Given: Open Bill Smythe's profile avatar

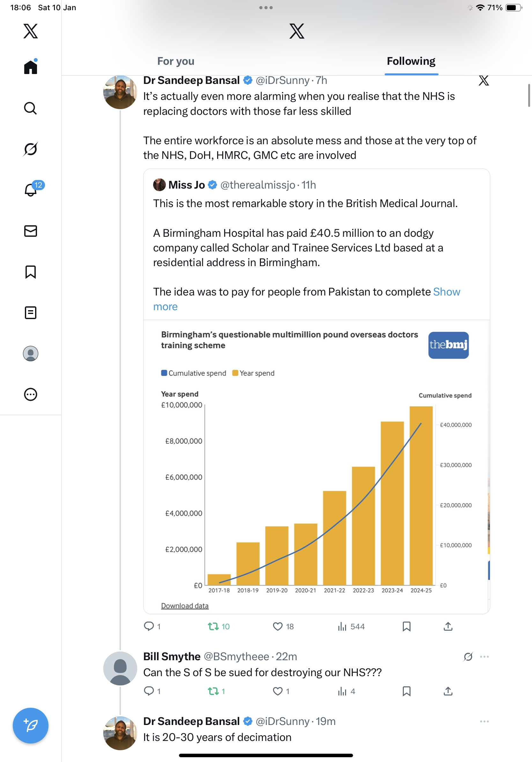Looking at the screenshot, I should click(x=120, y=668).
